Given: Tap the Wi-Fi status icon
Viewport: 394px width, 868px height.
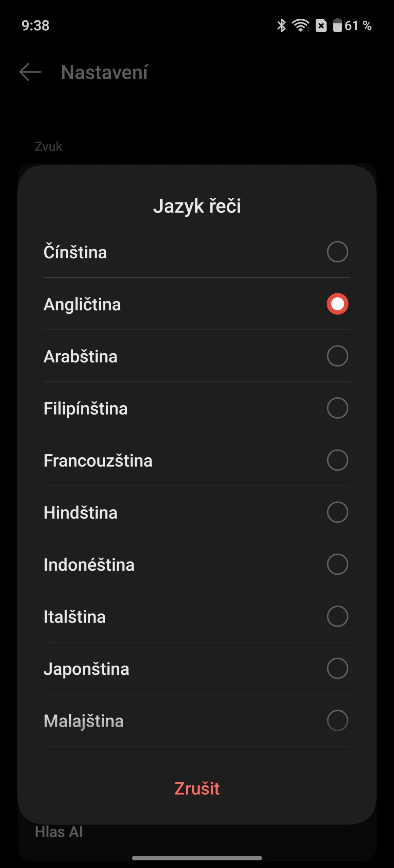Looking at the screenshot, I should point(300,25).
